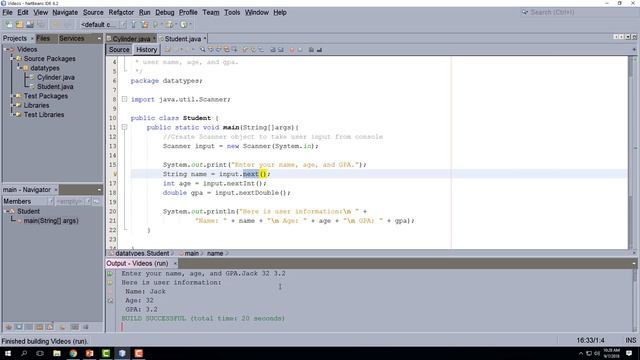Close the Student.java tab

pos(205,39)
